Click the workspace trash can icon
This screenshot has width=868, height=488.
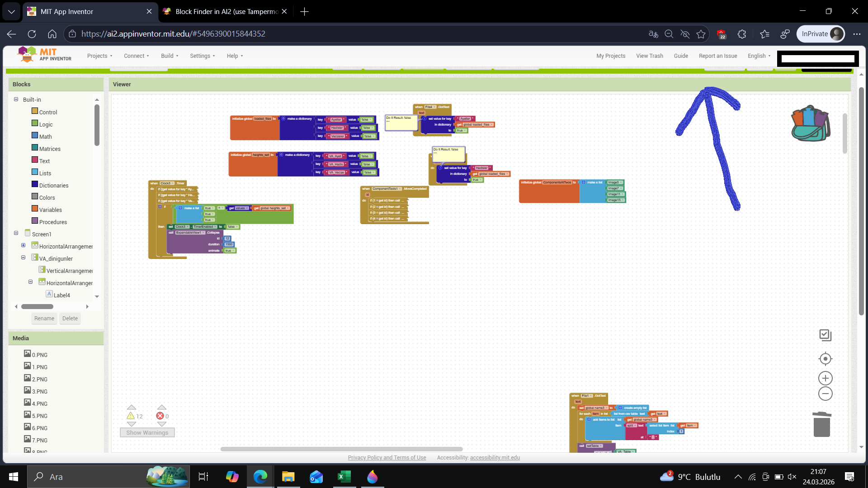[821, 424]
